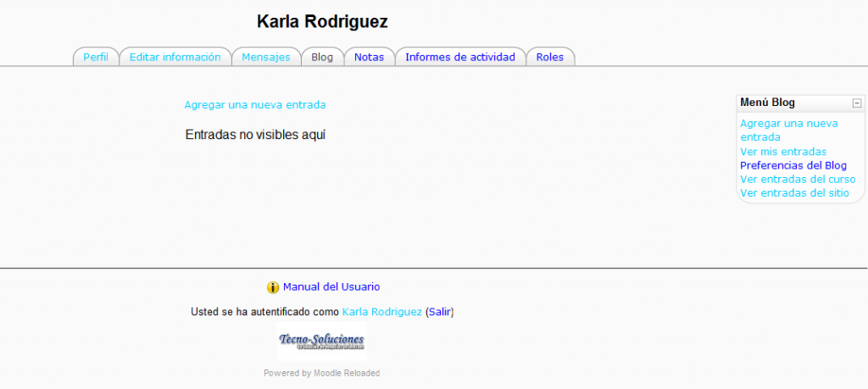Collapse the Menú Blog block

[857, 103]
